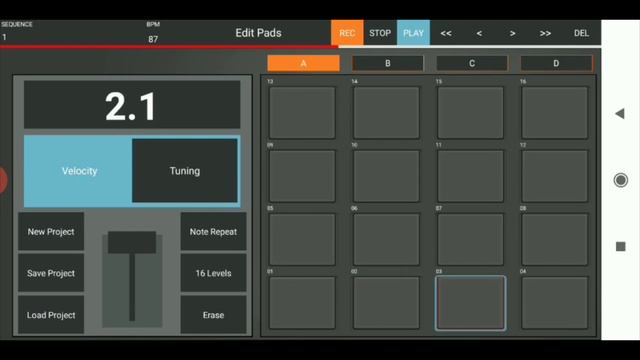
Task: Switch to pad bank C
Action: click(x=472, y=63)
